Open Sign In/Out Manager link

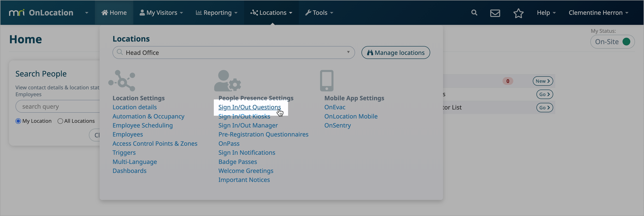click(248, 125)
